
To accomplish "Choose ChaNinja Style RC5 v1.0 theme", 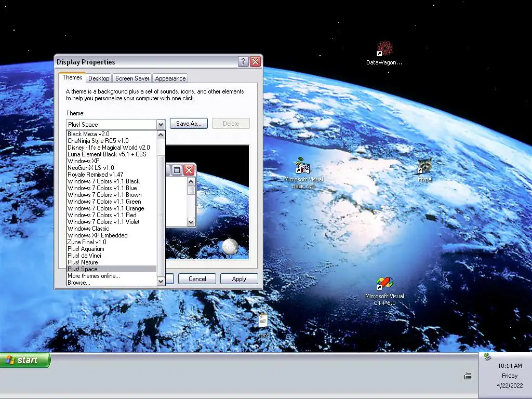I will [112, 141].
